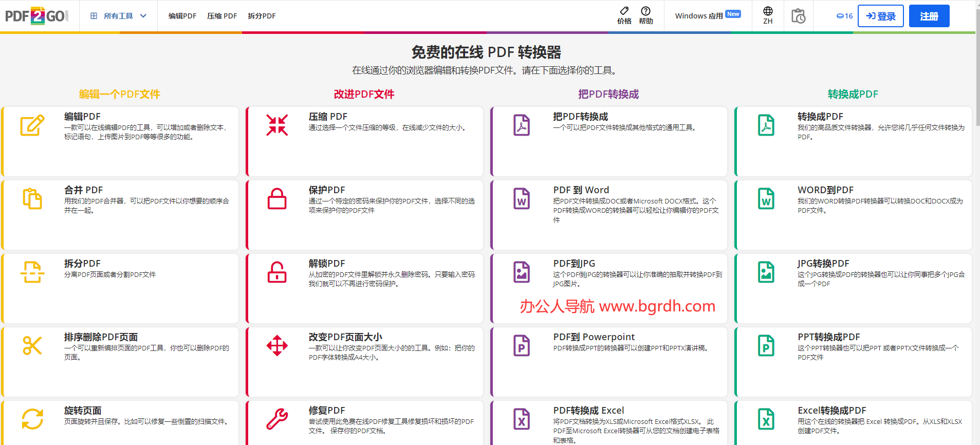The height and width of the screenshot is (445, 980).
Task: Click the green 转换成PDF column heading
Action: click(853, 94)
